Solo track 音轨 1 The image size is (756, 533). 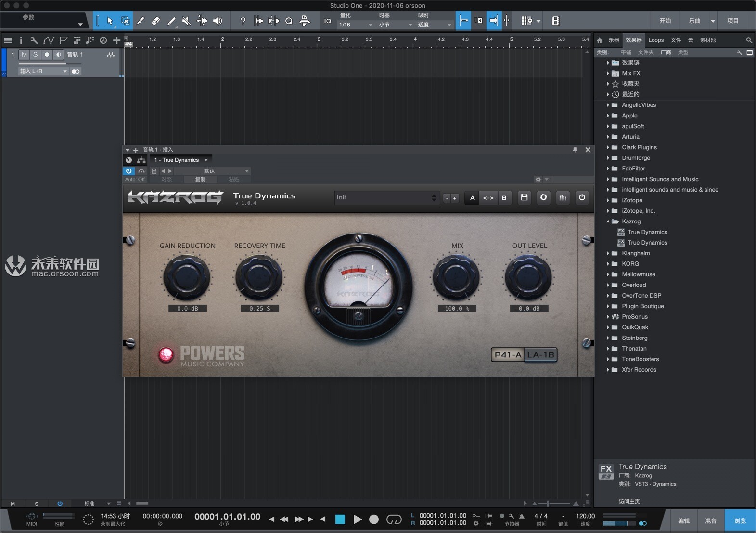click(x=36, y=55)
